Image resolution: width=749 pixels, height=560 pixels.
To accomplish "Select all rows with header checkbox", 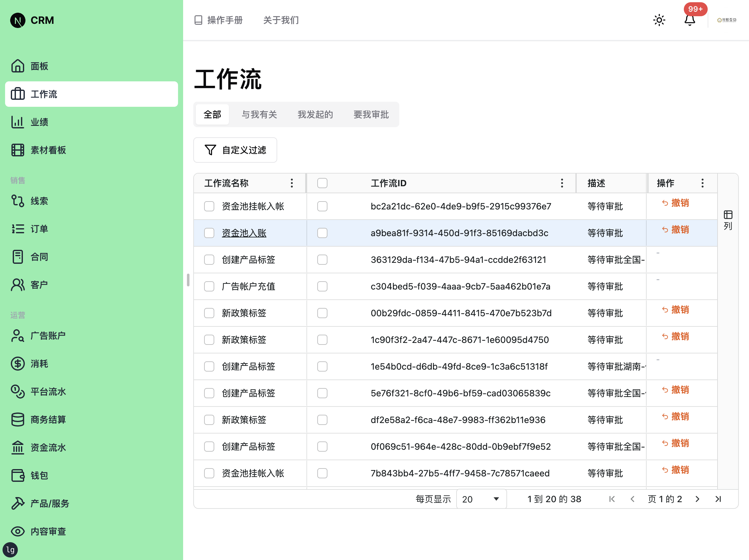I will tap(322, 183).
